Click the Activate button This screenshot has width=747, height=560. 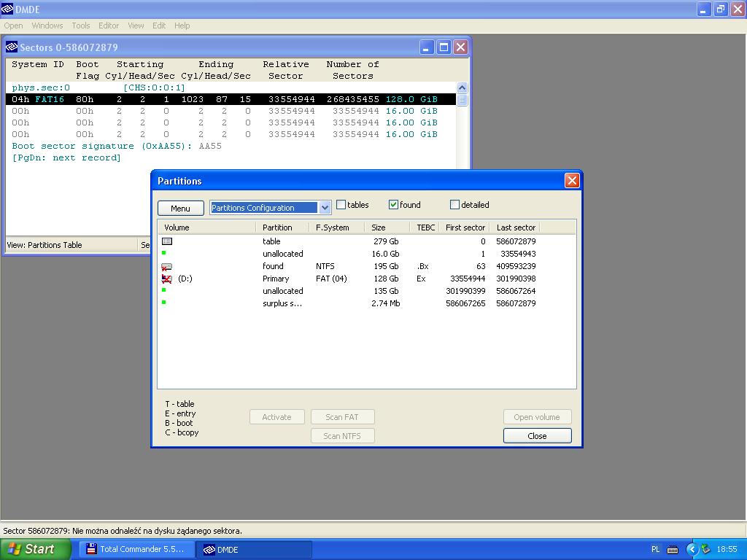[276, 417]
